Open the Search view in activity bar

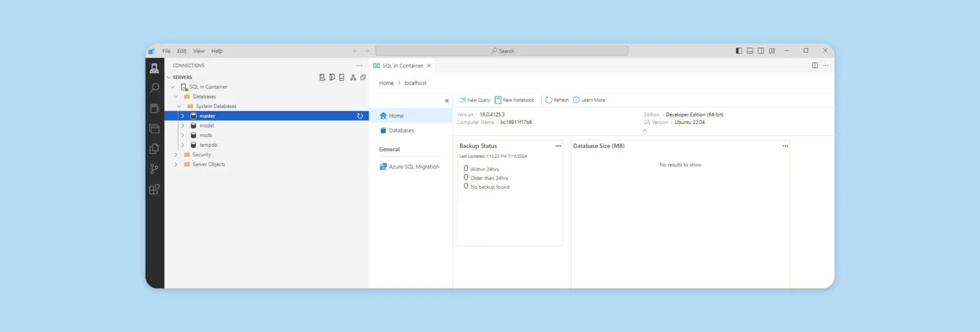[x=154, y=88]
